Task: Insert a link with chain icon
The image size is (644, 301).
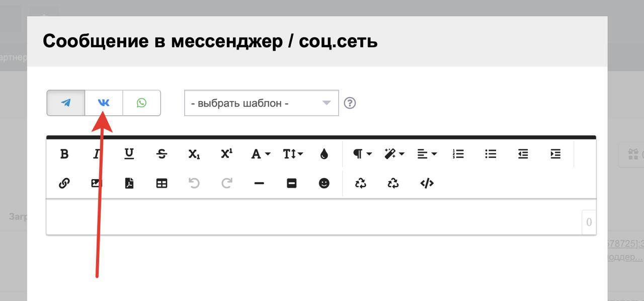Action: (64, 184)
